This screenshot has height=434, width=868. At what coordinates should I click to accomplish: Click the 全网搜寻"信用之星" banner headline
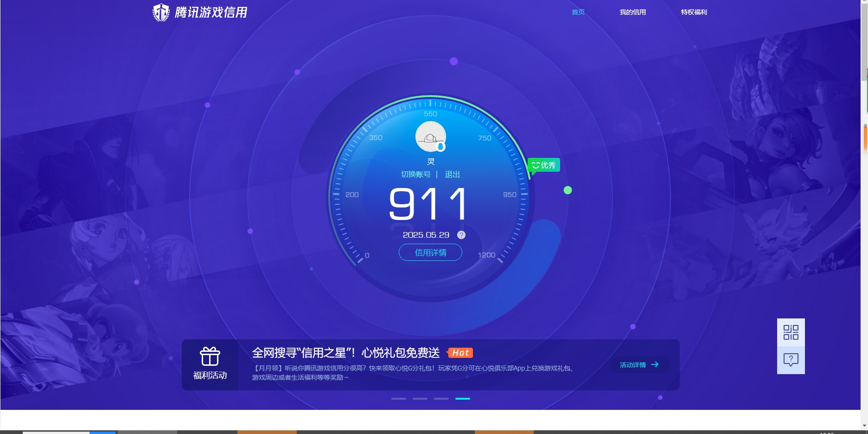[345, 353]
